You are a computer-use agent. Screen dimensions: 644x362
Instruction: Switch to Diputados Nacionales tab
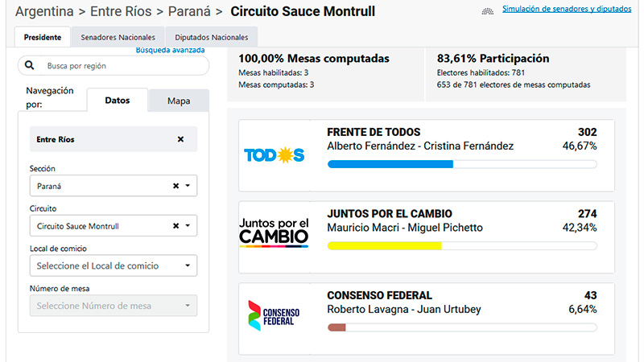pos(212,37)
